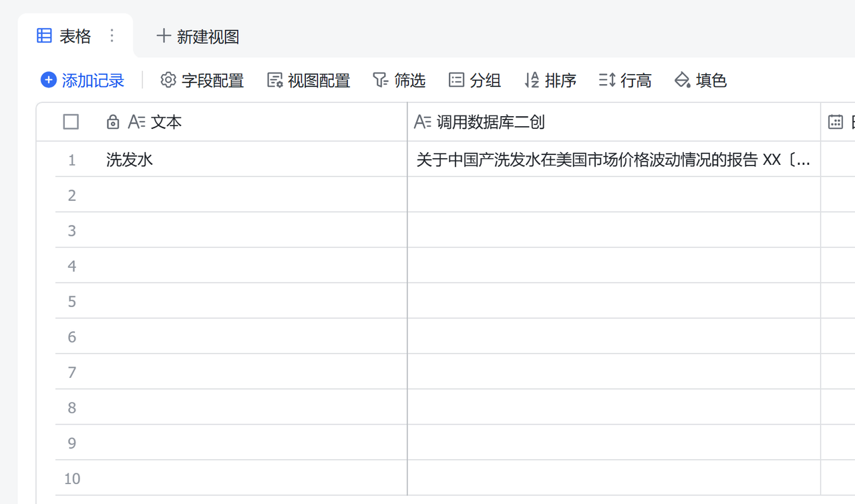Open the 行高 row height icon
This screenshot has height=504, width=855.
(607, 80)
